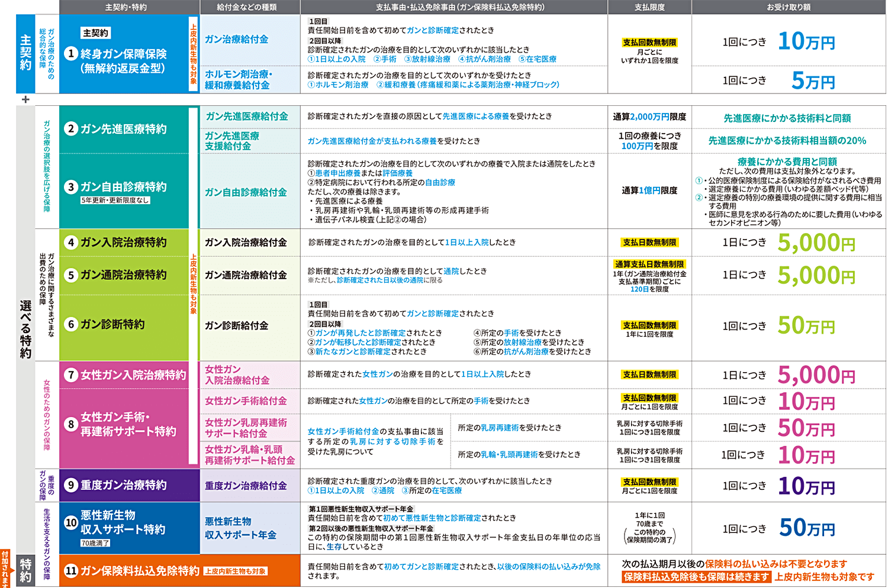Click the ガン通院治療特約 title
This screenshot has height=588, width=888.
(x=124, y=275)
